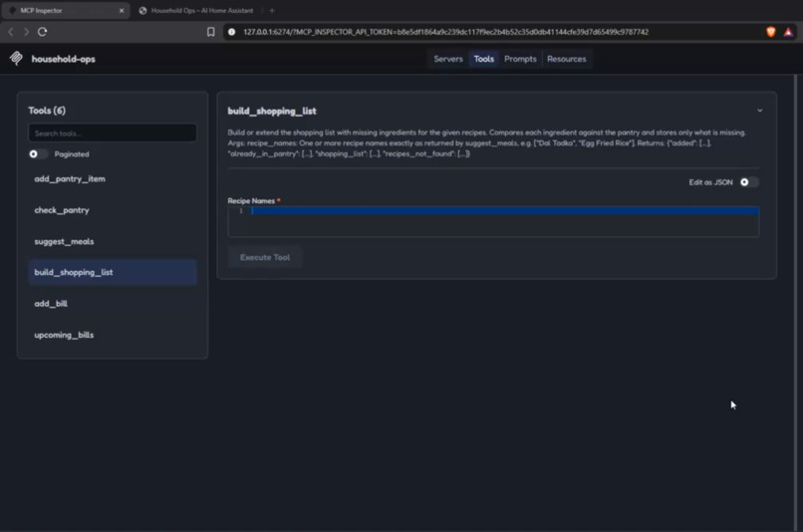Click the browser address bar URL
The height and width of the screenshot is (532, 803).
(x=445, y=32)
